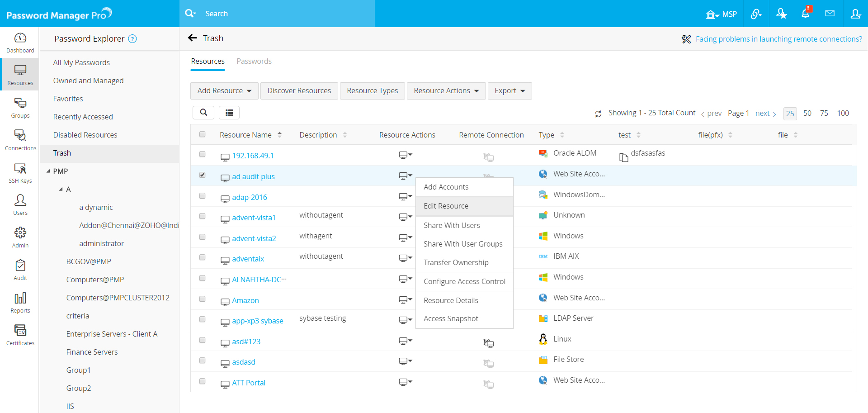
Task: Open the mail envelope icon in header
Action: (x=830, y=14)
